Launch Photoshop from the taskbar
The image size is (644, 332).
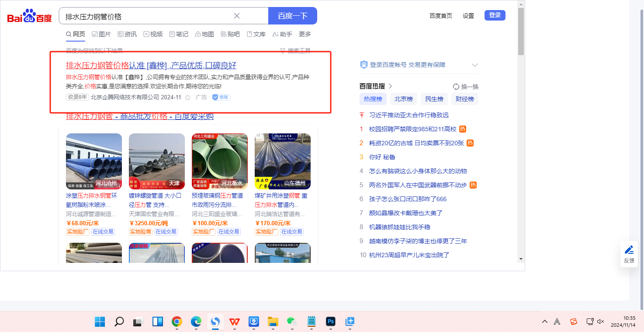(330, 322)
